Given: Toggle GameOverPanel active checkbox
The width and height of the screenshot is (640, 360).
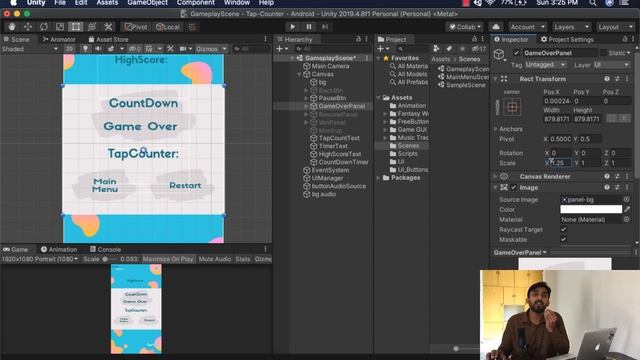Looking at the screenshot, I should tap(516, 53).
